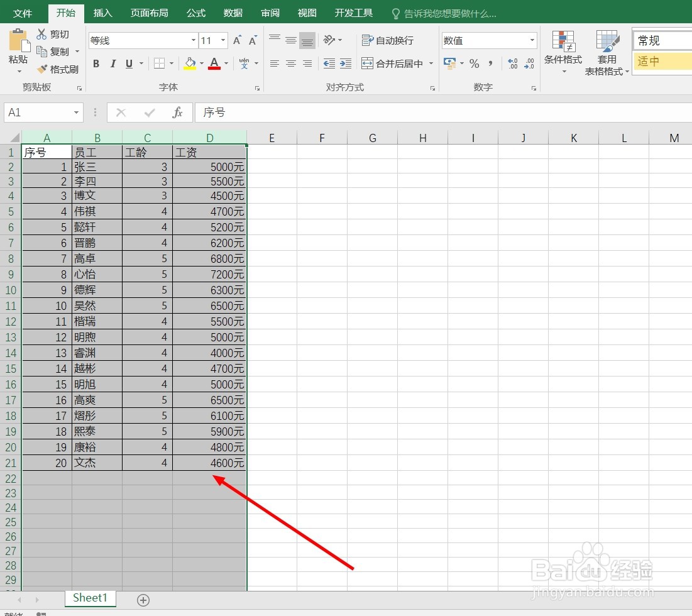Image resolution: width=692 pixels, height=616 pixels.
Task: Select column E header
Action: [272, 138]
